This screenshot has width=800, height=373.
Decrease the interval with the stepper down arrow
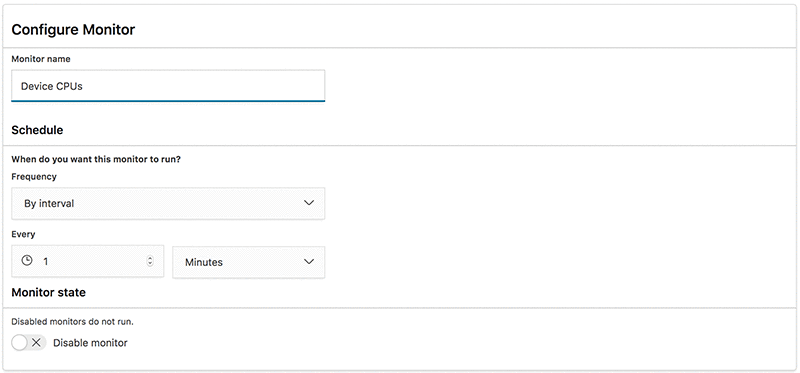click(x=150, y=264)
